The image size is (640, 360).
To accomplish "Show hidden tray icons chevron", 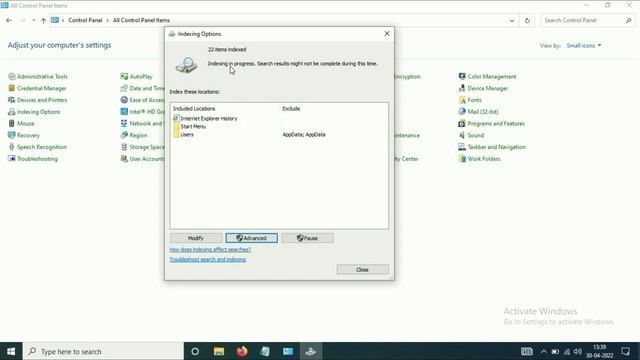I will tap(544, 351).
